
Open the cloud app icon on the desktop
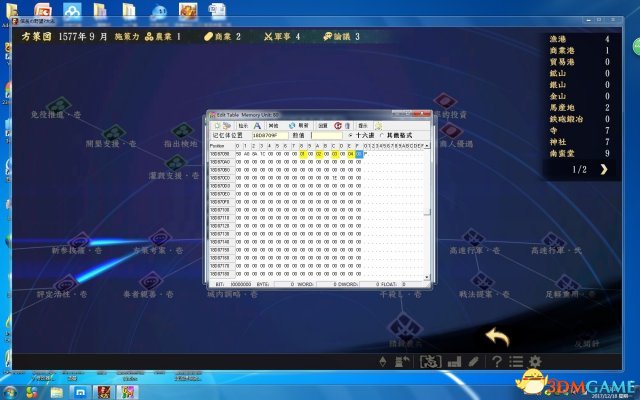[72, 11]
